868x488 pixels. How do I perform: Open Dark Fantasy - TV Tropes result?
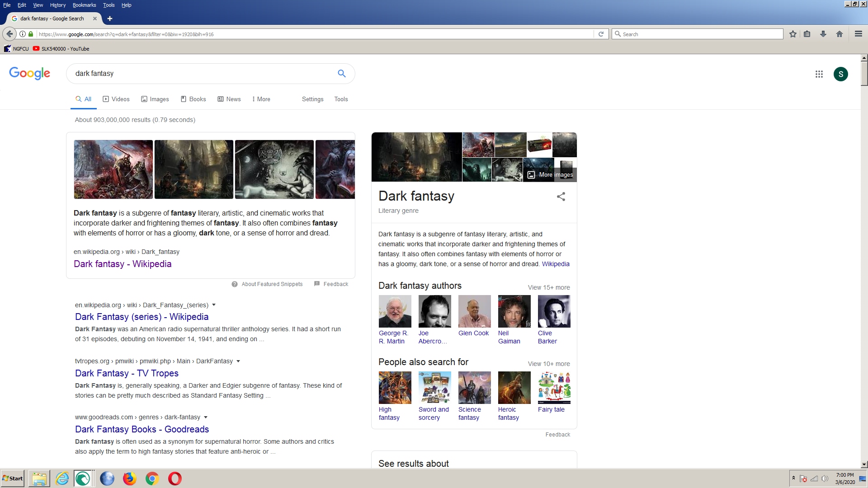[x=127, y=373]
